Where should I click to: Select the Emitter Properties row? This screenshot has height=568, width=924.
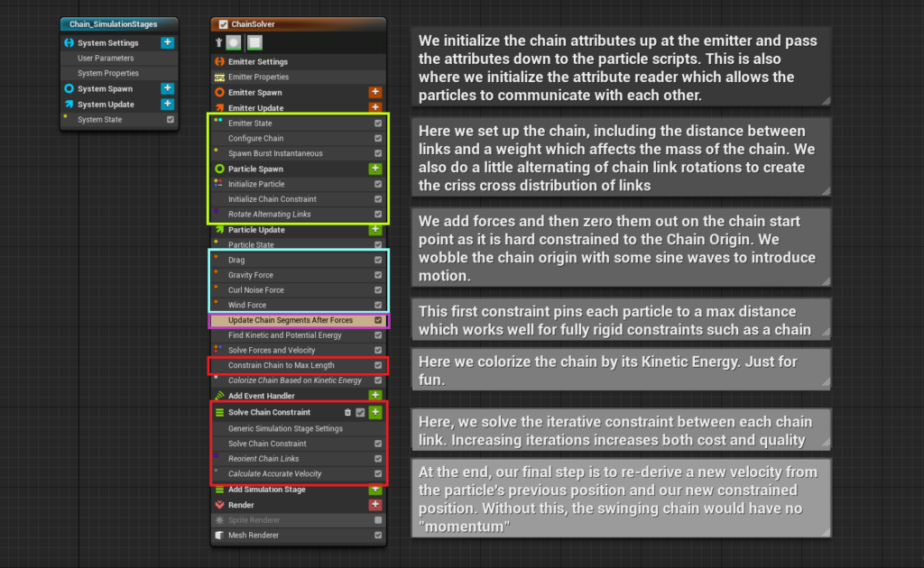298,78
